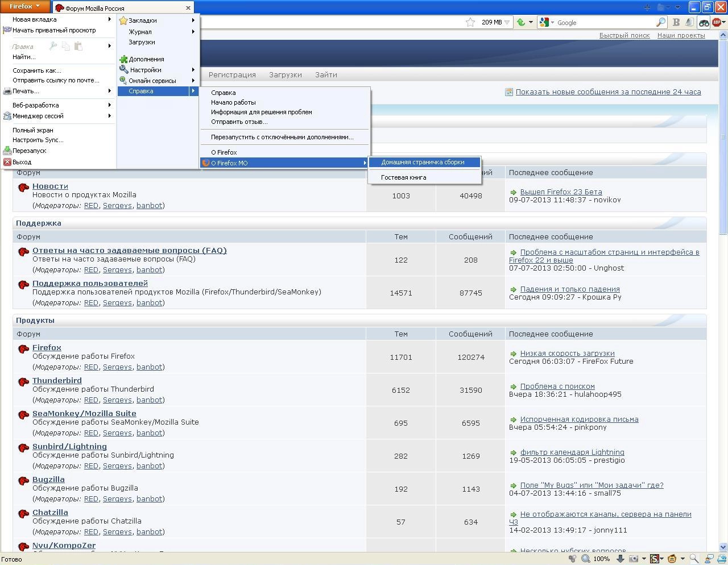Click the 'Регистрация' navigation link
This screenshot has width=728, height=565.
[232, 74]
